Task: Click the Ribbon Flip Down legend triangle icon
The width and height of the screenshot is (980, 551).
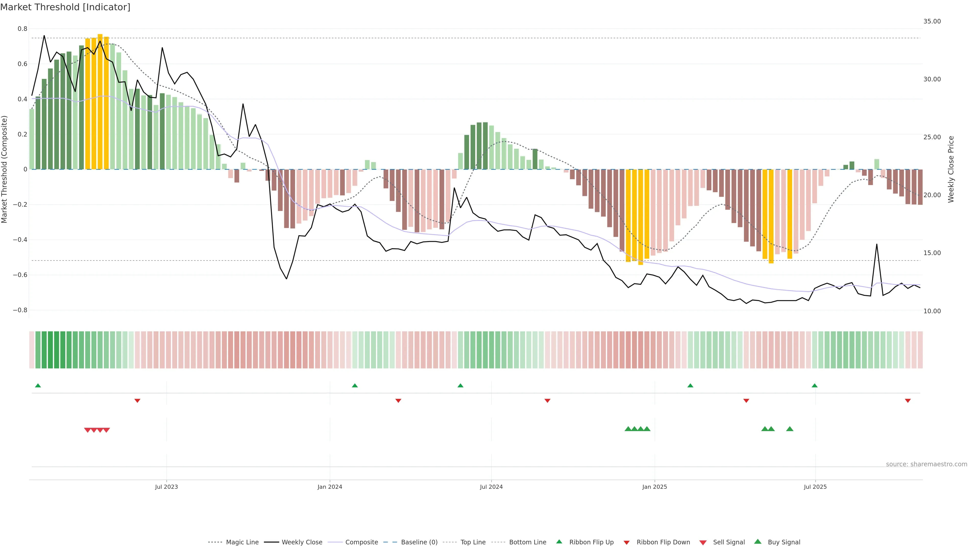Action: click(x=627, y=542)
